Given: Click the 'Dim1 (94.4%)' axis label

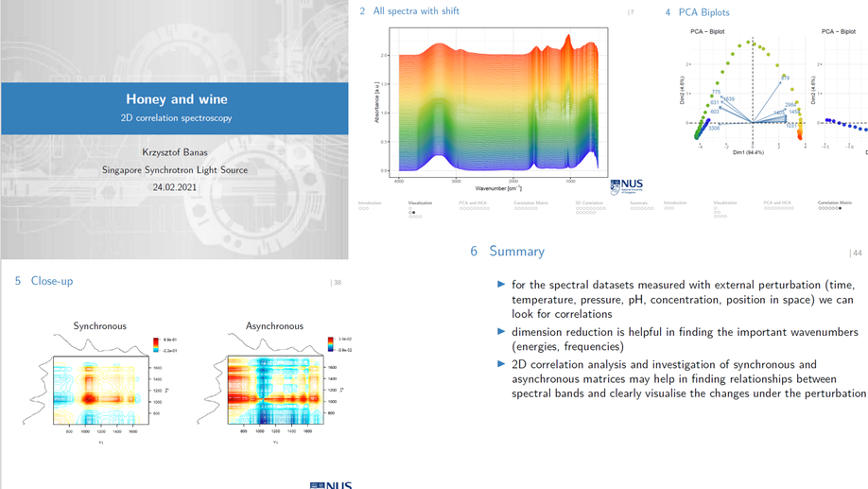Looking at the screenshot, I should 749,152.
